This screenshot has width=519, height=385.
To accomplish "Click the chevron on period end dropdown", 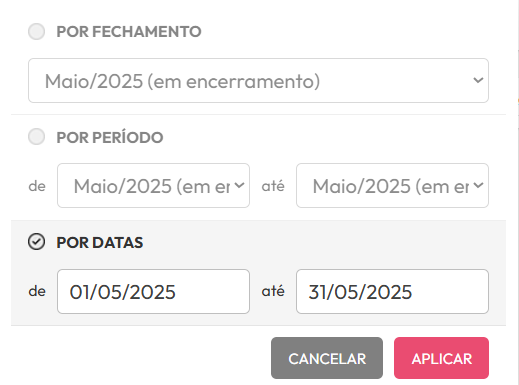I will pos(478,185).
